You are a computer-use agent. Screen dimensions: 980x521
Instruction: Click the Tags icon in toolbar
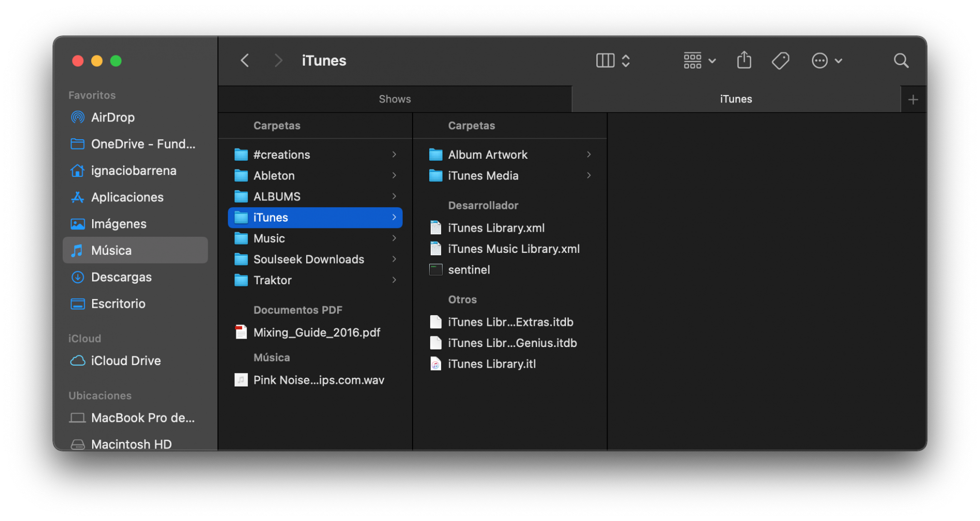click(781, 61)
